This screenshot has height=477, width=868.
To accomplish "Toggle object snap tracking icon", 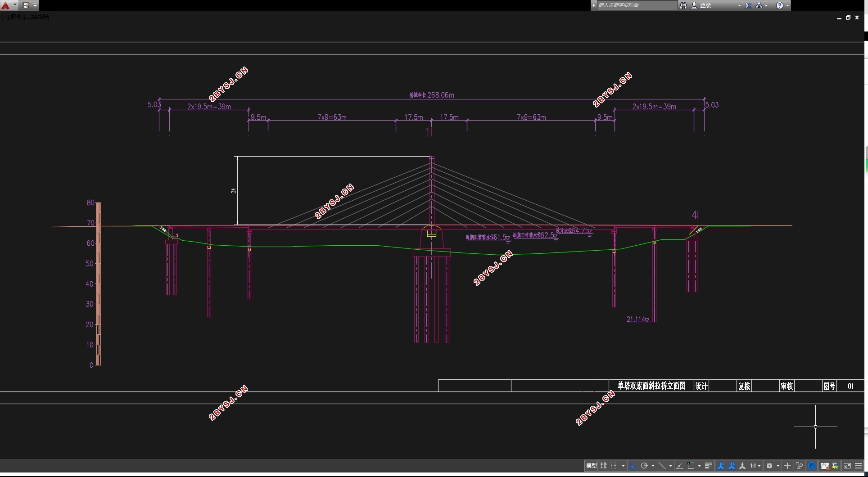I will click(680, 466).
